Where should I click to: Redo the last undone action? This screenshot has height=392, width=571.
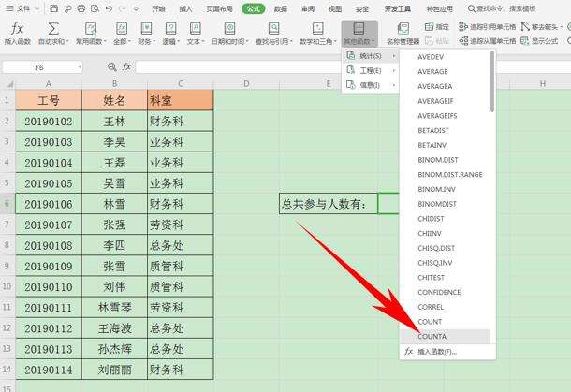[122, 8]
